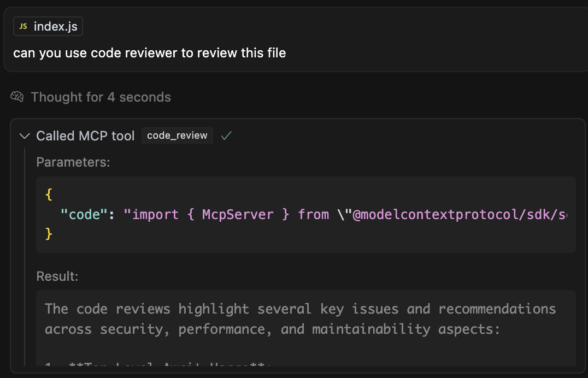Click the green success checkmark icon

[x=226, y=136]
